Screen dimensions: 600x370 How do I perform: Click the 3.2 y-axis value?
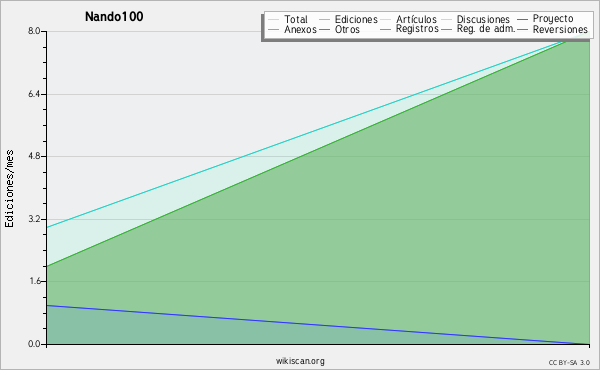click(34, 219)
